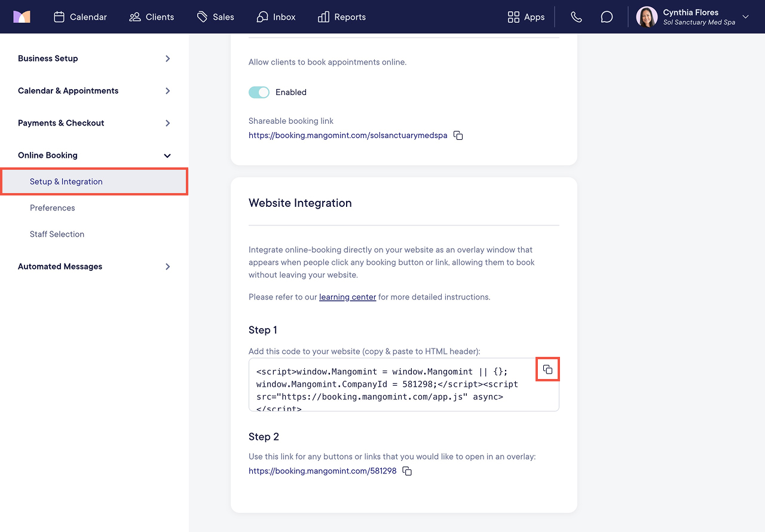
Task: Expand the Automated Messages section
Action: point(94,267)
